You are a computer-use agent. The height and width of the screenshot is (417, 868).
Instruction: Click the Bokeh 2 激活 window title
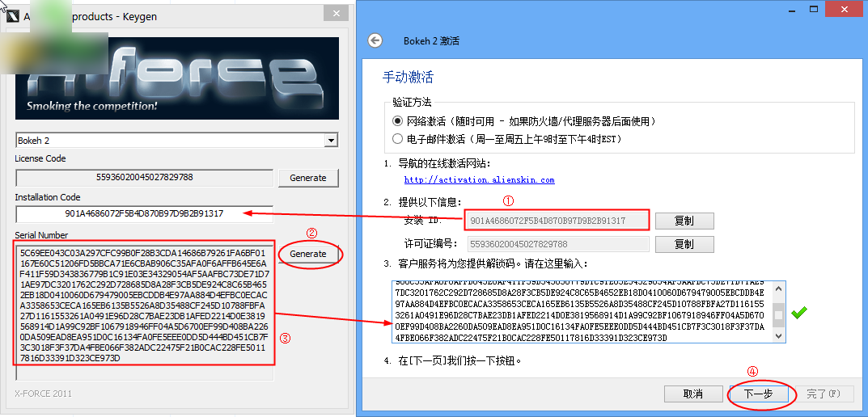point(431,41)
